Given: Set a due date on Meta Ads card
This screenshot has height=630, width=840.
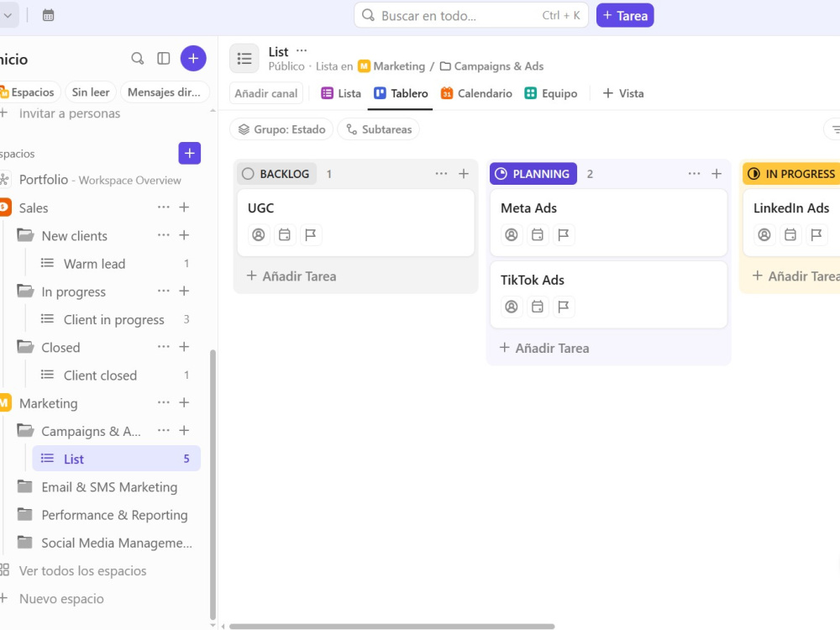Looking at the screenshot, I should point(538,234).
